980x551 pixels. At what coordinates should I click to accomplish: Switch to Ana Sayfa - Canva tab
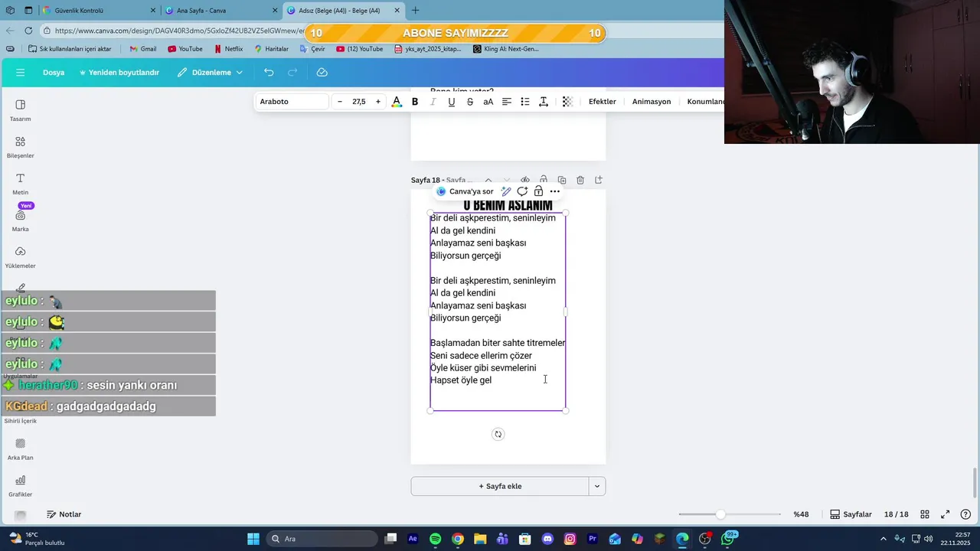(222, 11)
